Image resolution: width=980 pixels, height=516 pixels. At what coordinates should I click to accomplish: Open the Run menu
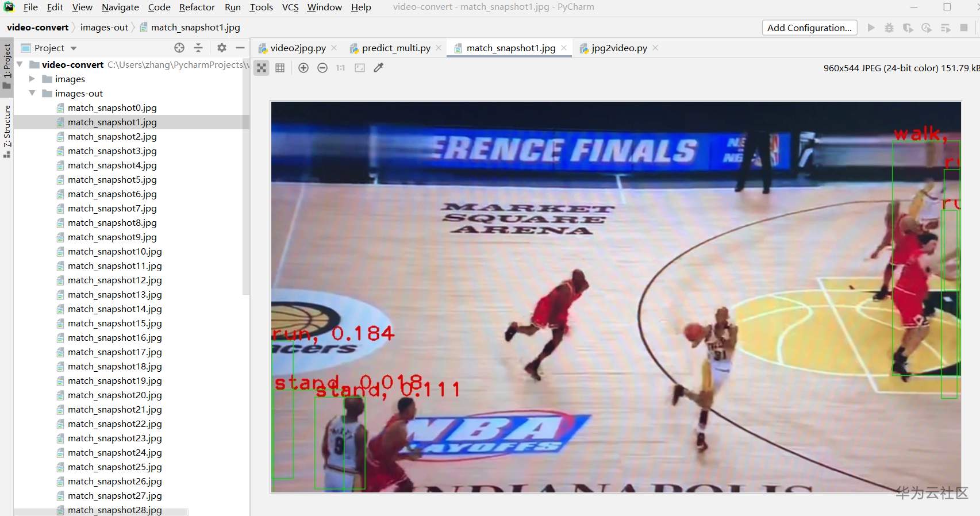coord(233,7)
